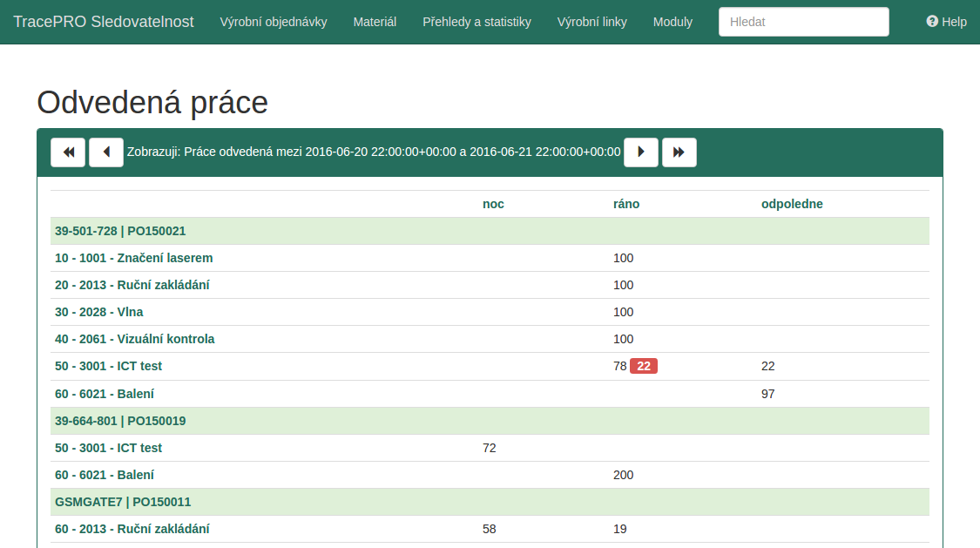
Task: Open 60 - 2013 - Ruční zakládání under GSMGATE7
Action: pyautogui.click(x=132, y=529)
